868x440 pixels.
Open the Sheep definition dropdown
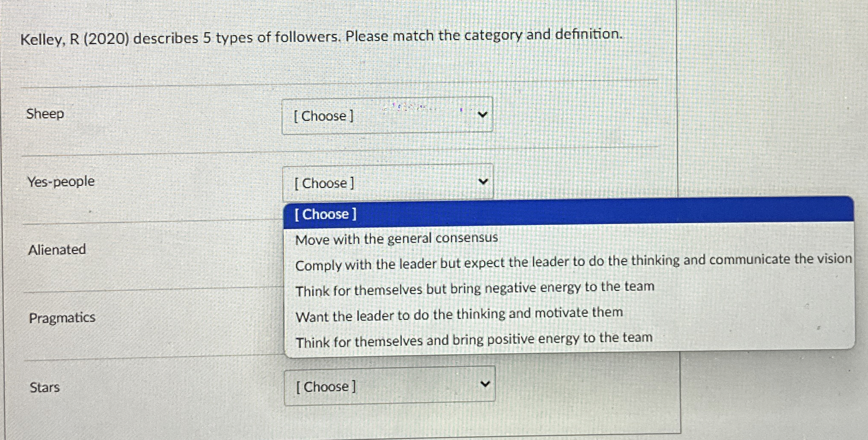386,115
